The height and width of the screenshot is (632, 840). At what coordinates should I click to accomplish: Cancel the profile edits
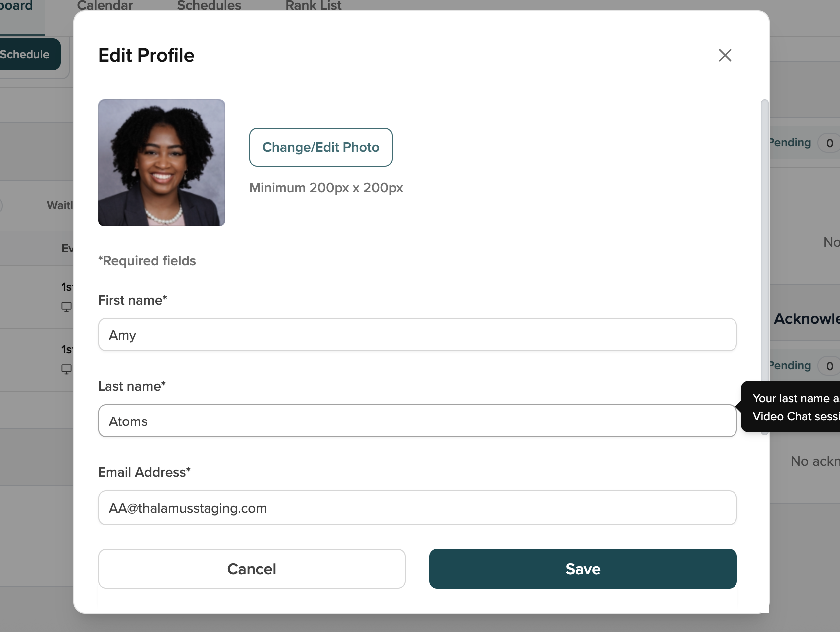point(251,569)
